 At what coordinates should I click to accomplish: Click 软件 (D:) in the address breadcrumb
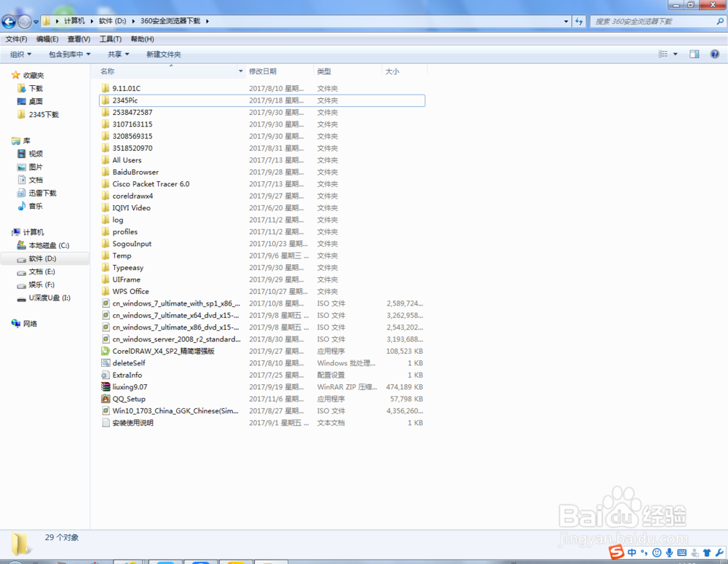pos(112,21)
